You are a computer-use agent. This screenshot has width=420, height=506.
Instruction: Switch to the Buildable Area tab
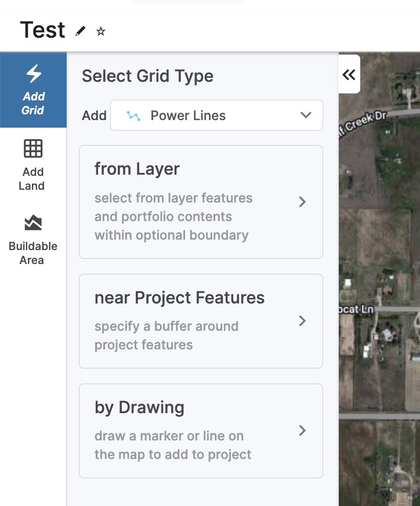click(x=33, y=239)
